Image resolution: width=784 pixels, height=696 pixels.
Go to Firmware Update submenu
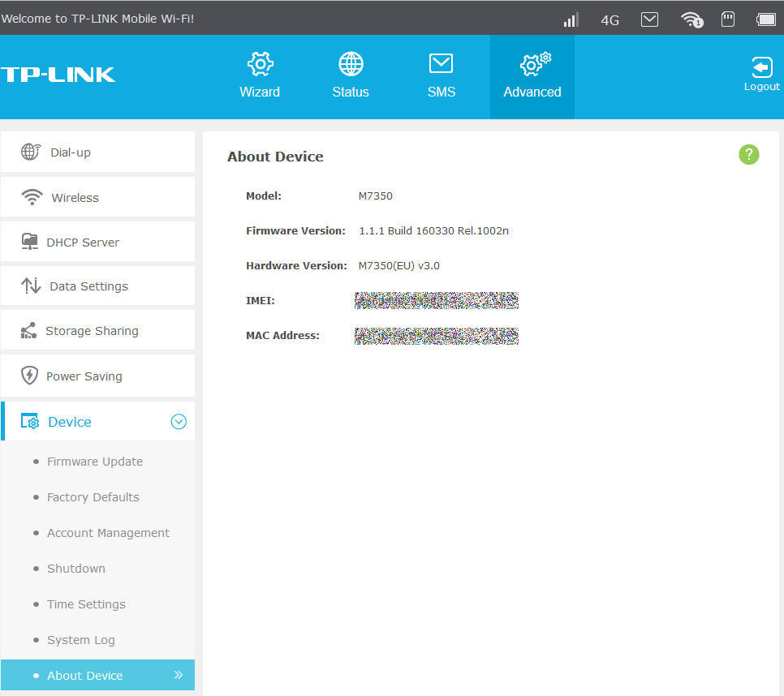[94, 462]
